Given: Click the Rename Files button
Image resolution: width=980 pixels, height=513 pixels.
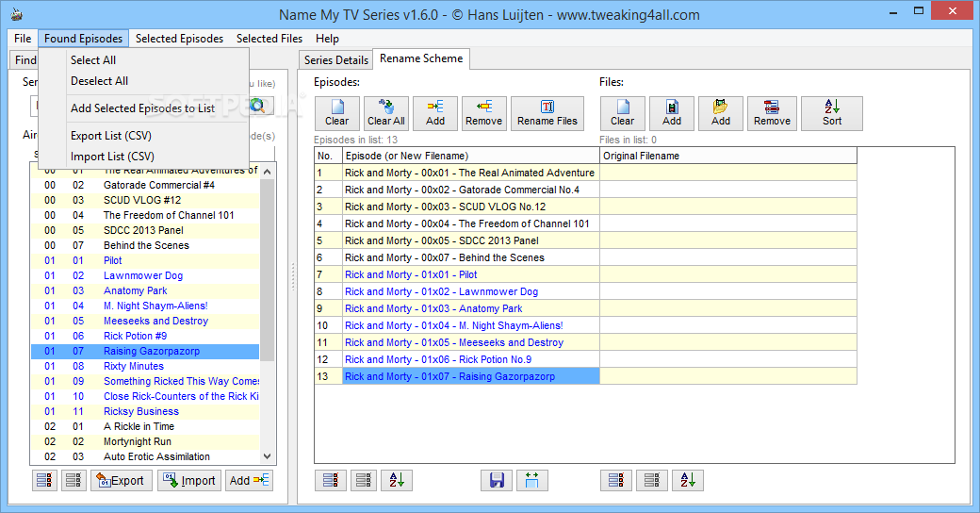Looking at the screenshot, I should 547,113.
